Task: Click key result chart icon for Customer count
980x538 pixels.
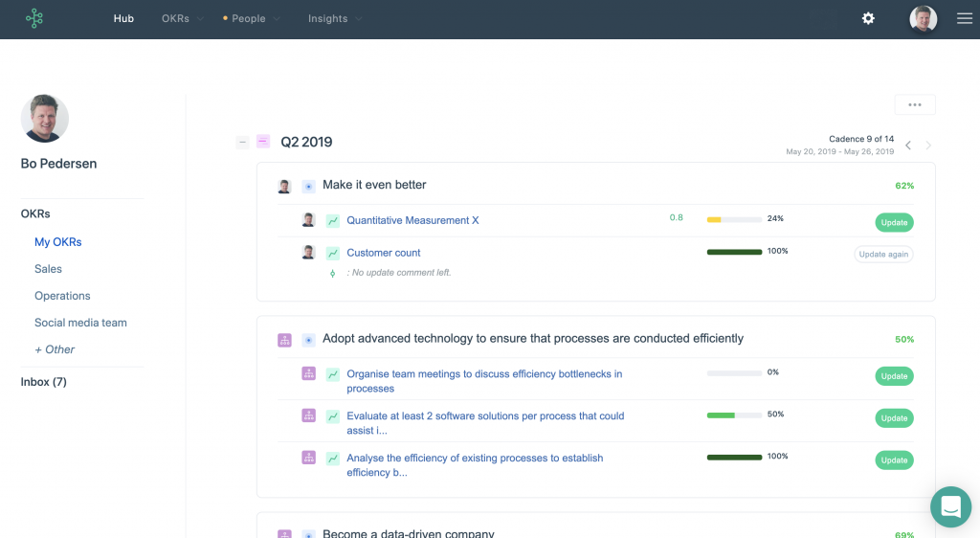Action: [332, 253]
